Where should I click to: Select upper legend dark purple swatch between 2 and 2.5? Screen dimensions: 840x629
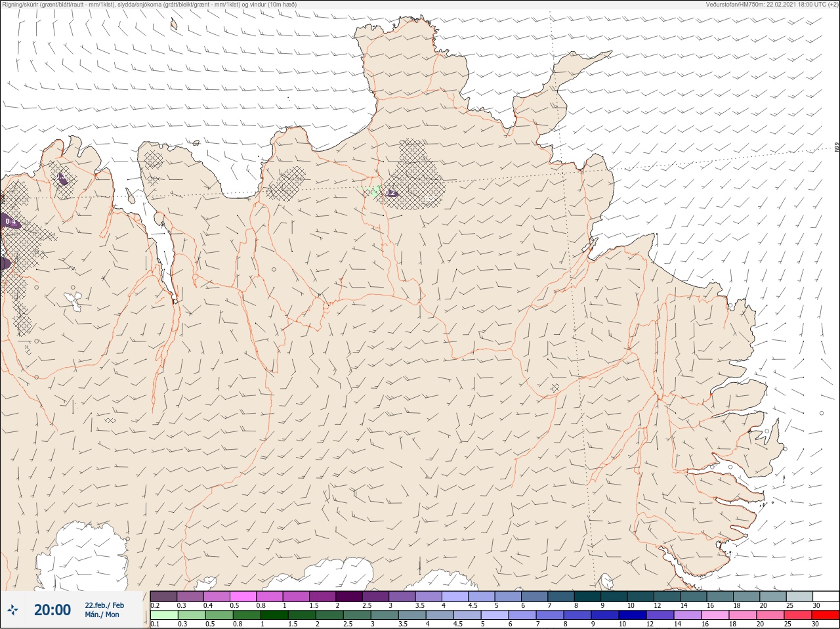[350, 596]
